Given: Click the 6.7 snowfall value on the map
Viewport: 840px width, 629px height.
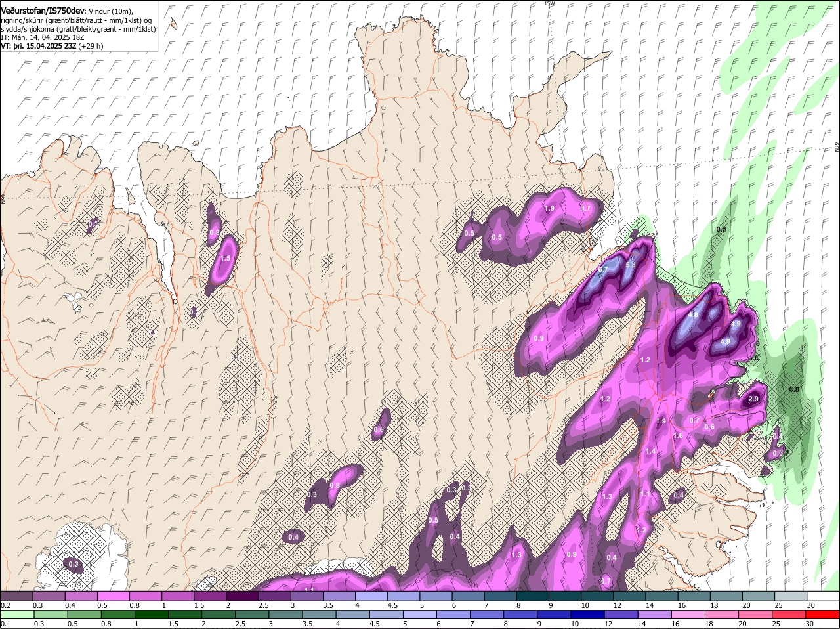Looking at the screenshot, I should (604, 269).
